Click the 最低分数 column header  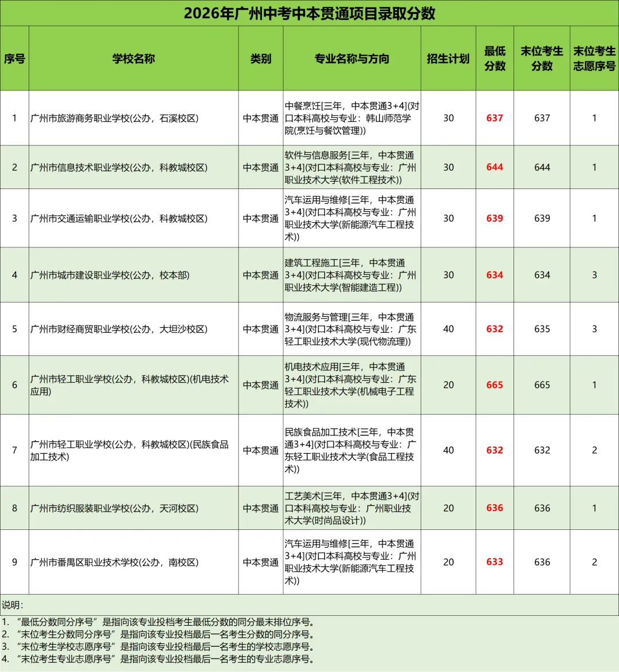pos(495,58)
